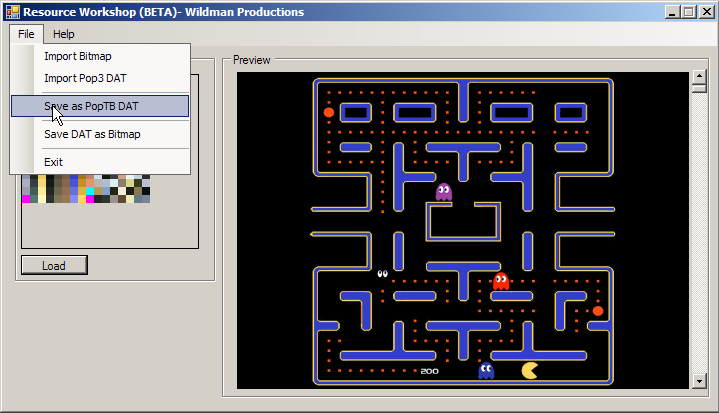Click the preview scrollbar up arrow
This screenshot has height=413, width=719.
point(699,76)
